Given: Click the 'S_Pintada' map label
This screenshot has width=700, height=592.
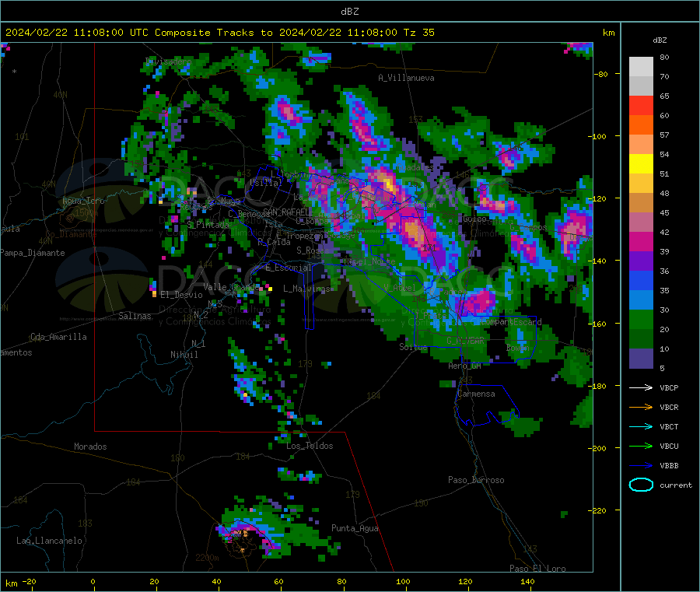Looking at the screenshot, I should pos(208,225).
